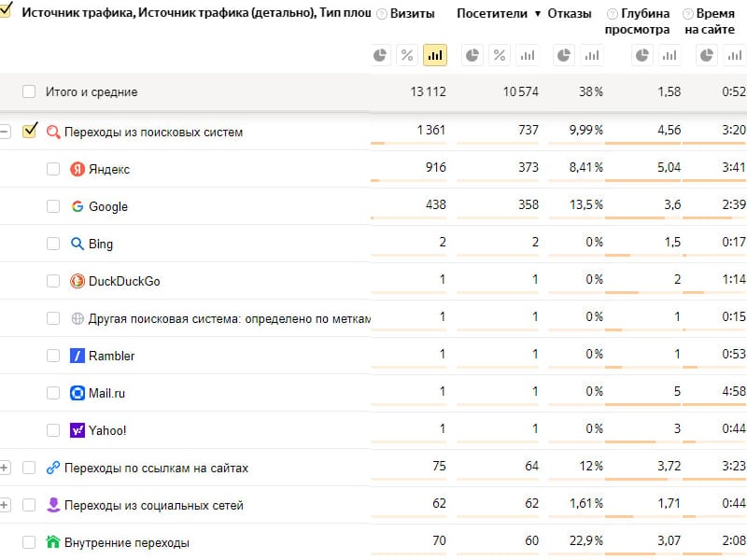Image resolution: width=747 pixels, height=560 pixels.
Task: Switch Визиты column to percent view
Action: tap(407, 55)
